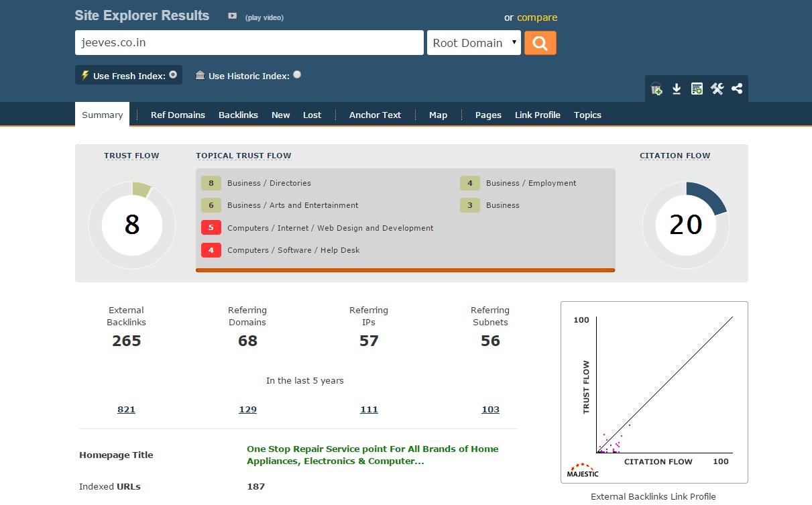Image resolution: width=812 pixels, height=505 pixels.
Task: Click the Site Explorer Results heading
Action: point(142,15)
